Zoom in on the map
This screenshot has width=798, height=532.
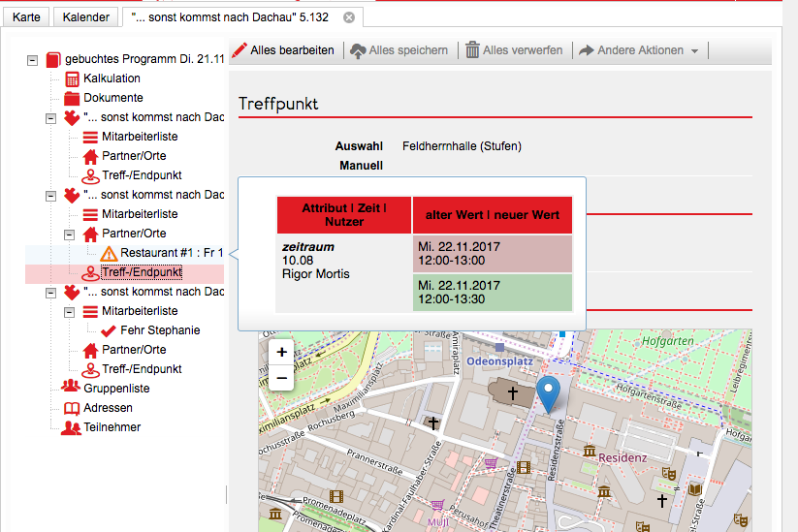pyautogui.click(x=281, y=353)
